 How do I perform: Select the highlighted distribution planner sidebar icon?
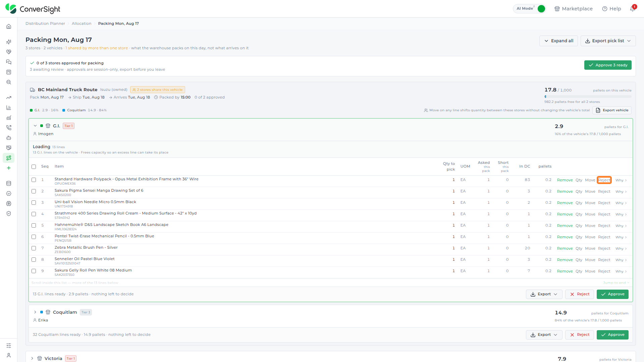pyautogui.click(x=9, y=158)
